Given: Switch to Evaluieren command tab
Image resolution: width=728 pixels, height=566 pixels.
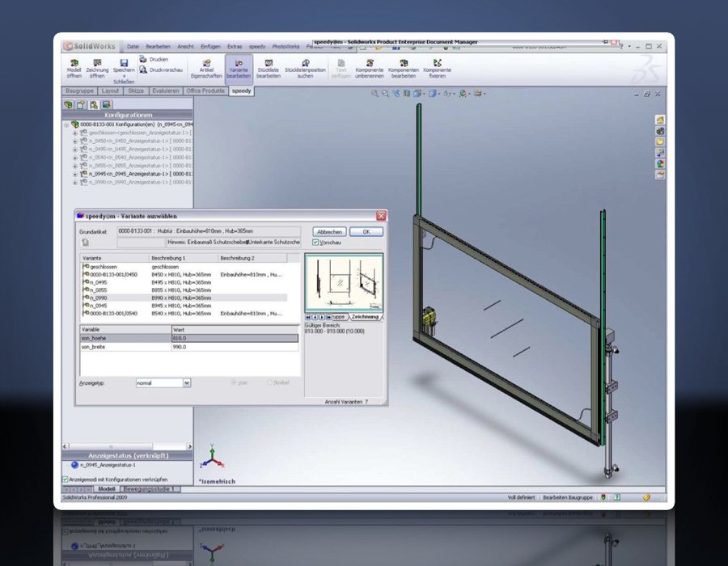Looking at the screenshot, I should pyautogui.click(x=165, y=91).
